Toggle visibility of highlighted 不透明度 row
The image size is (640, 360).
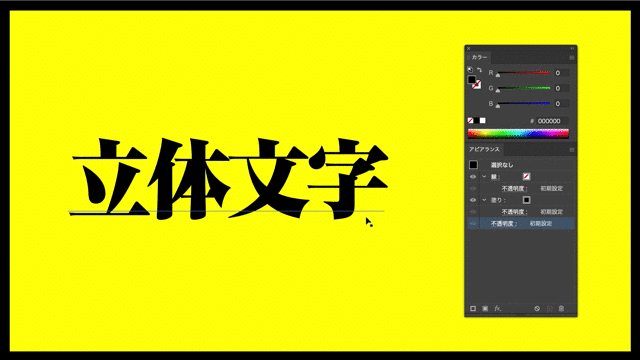(473, 224)
